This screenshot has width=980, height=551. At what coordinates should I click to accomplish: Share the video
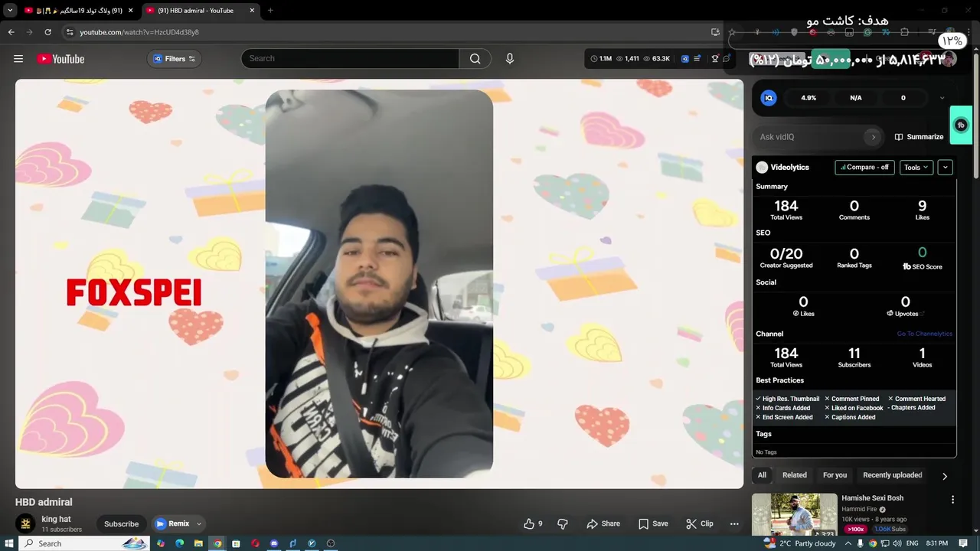[x=603, y=523]
